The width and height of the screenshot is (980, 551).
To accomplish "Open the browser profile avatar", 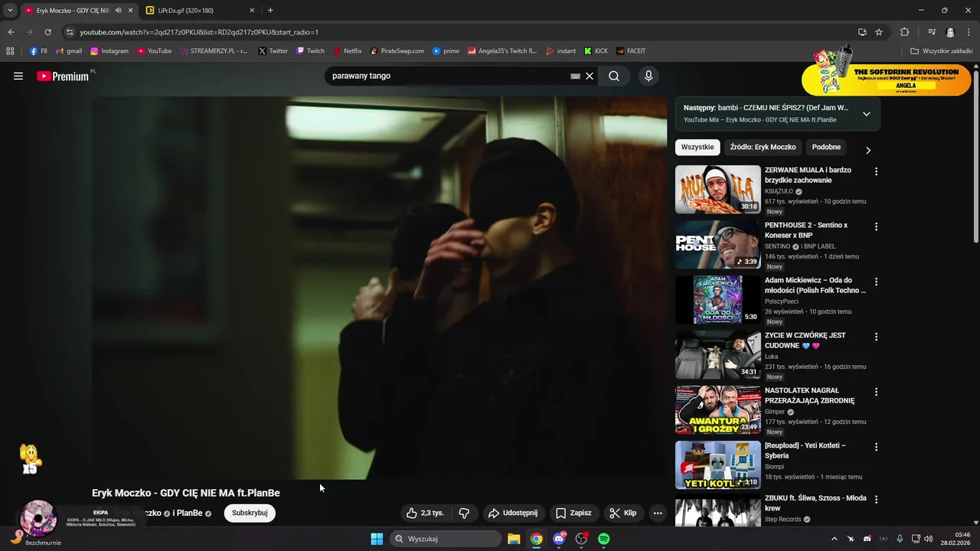I will point(950,32).
